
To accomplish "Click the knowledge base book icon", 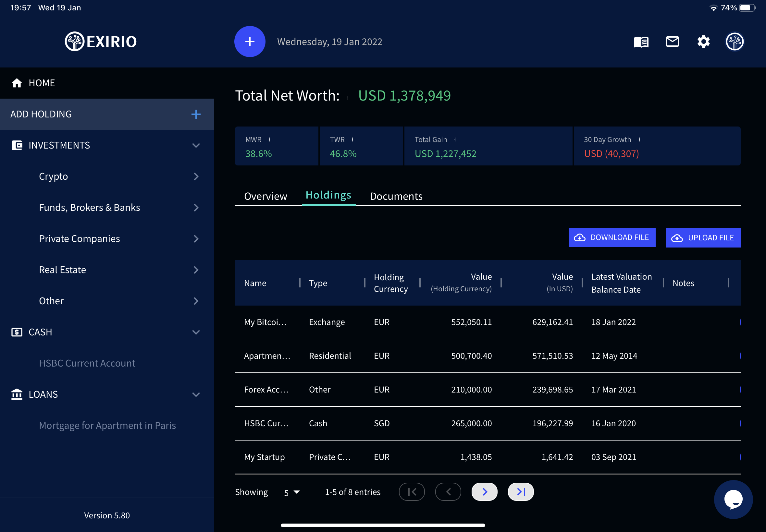I will [x=640, y=41].
